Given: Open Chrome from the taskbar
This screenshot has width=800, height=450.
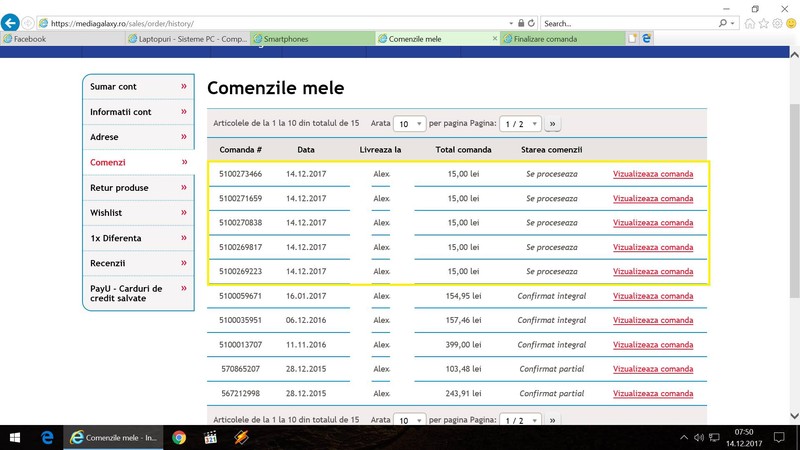Looking at the screenshot, I should click(179, 438).
